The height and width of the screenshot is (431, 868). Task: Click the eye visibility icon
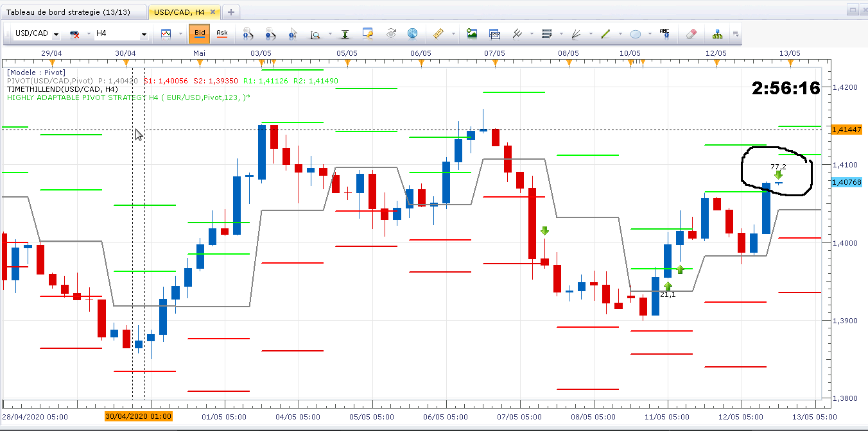tap(390, 34)
